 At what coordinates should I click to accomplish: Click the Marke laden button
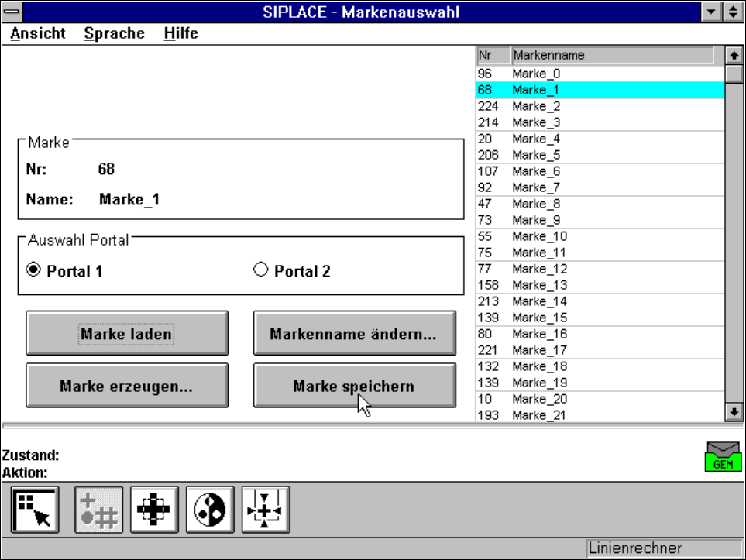click(127, 333)
